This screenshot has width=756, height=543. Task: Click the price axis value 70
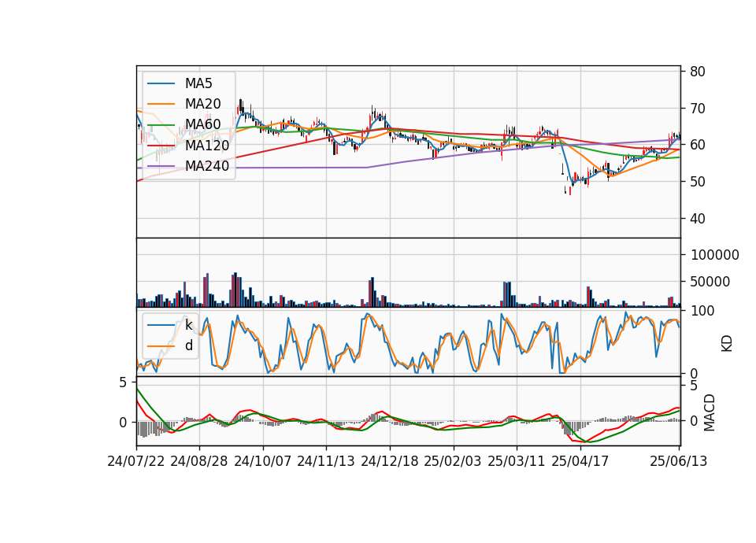[697, 109]
